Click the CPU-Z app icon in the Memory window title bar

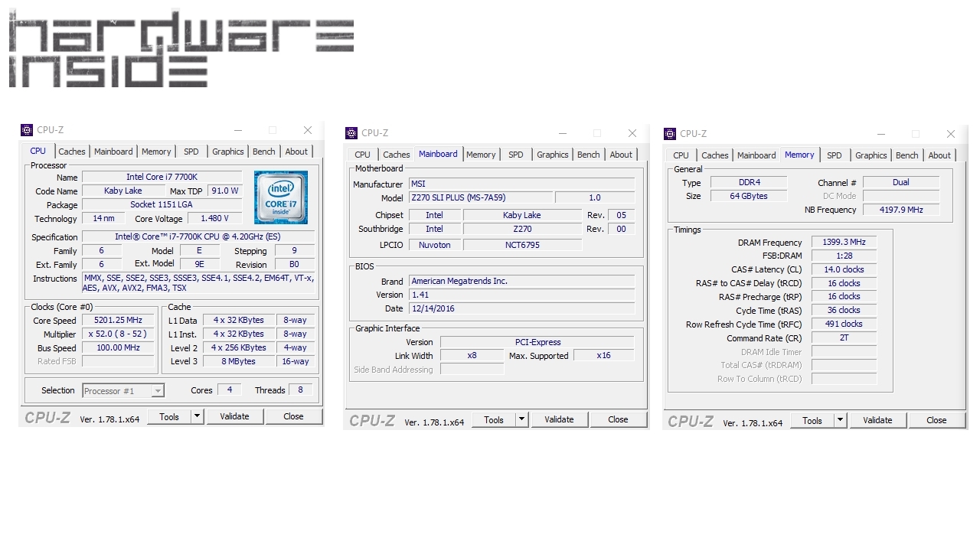click(x=670, y=134)
